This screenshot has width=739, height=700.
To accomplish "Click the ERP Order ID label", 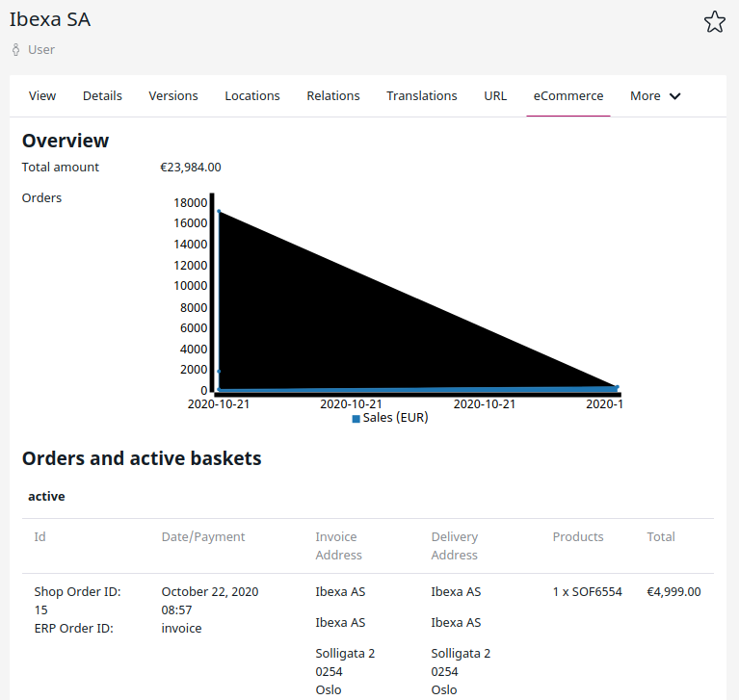I will click(73, 629).
